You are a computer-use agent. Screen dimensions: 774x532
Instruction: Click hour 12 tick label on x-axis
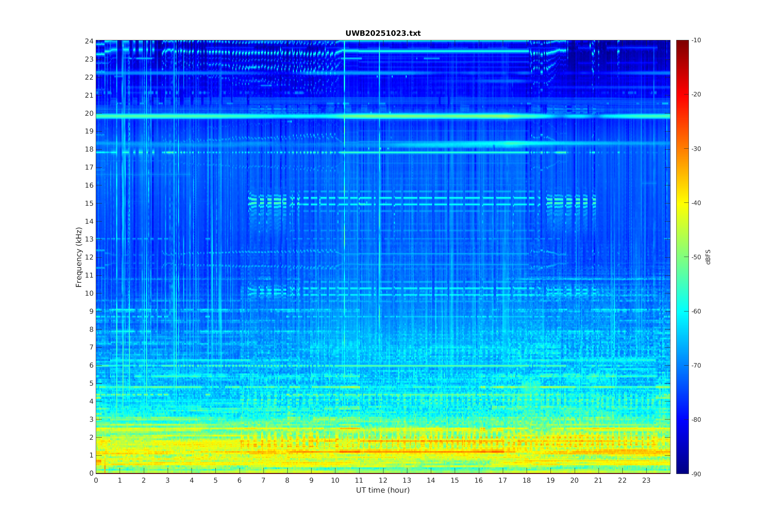point(383,480)
